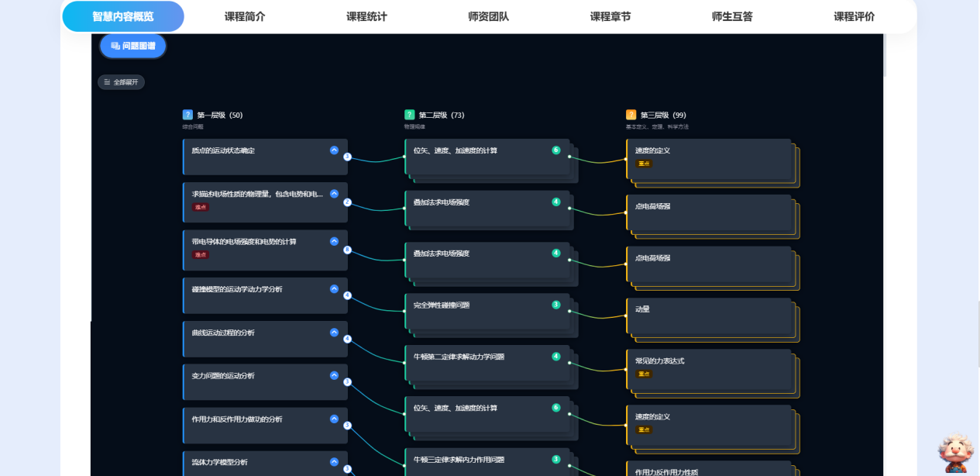Open the 师资团队 tab

[489, 16]
